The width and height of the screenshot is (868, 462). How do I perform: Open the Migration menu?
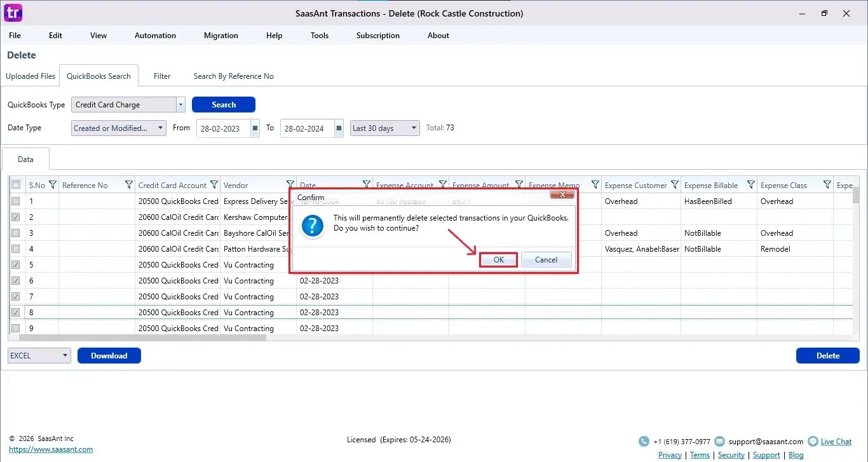click(x=221, y=36)
